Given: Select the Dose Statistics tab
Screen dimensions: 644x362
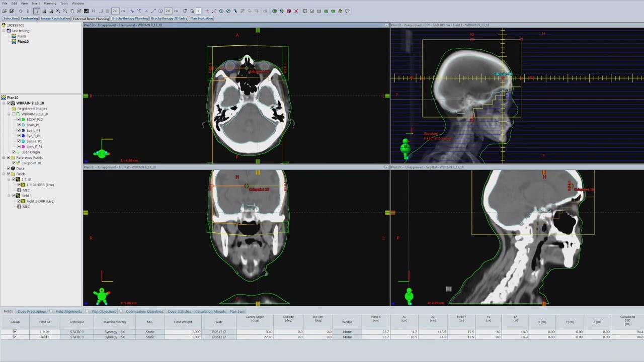Looking at the screenshot, I should [179, 312].
